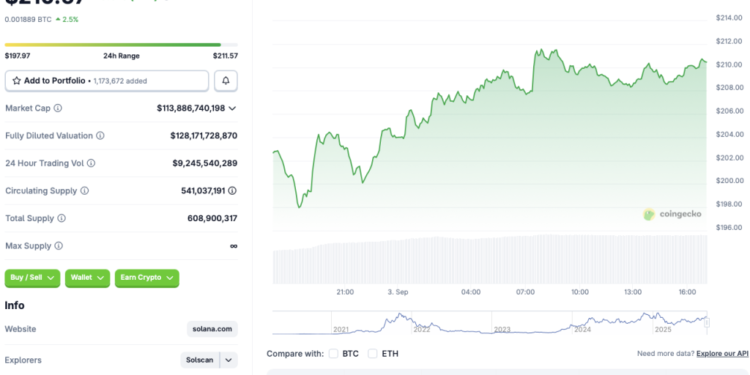This screenshot has width=750, height=375.
Task: Open the solana.com website link
Action: click(212, 329)
